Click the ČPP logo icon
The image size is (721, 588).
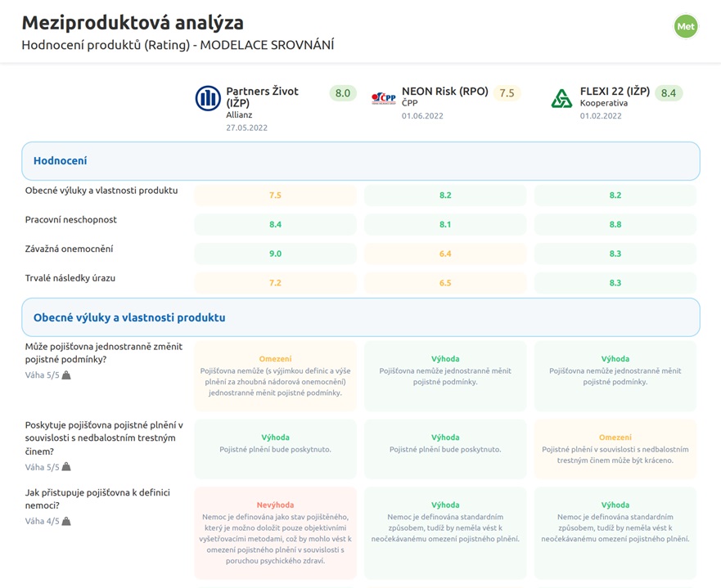384,98
